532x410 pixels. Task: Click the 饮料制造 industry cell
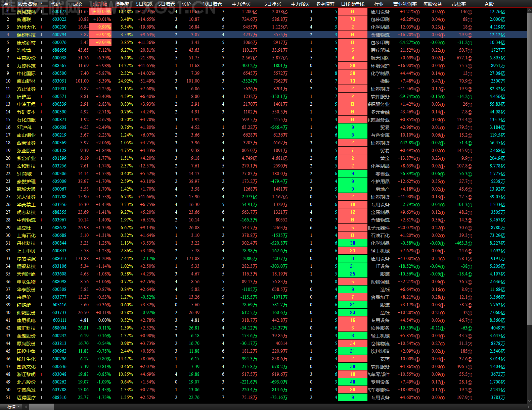click(380, 351)
